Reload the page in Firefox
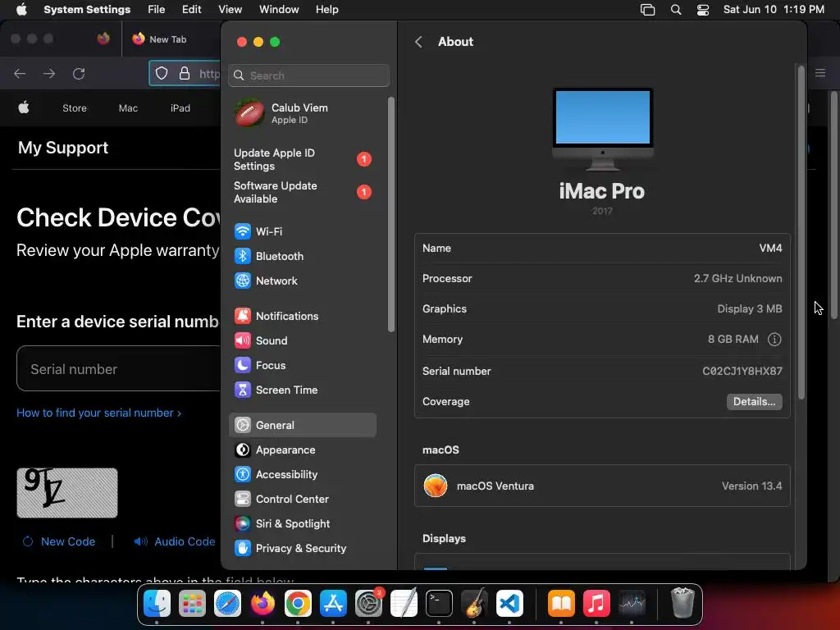The height and width of the screenshot is (630, 840). [79, 73]
